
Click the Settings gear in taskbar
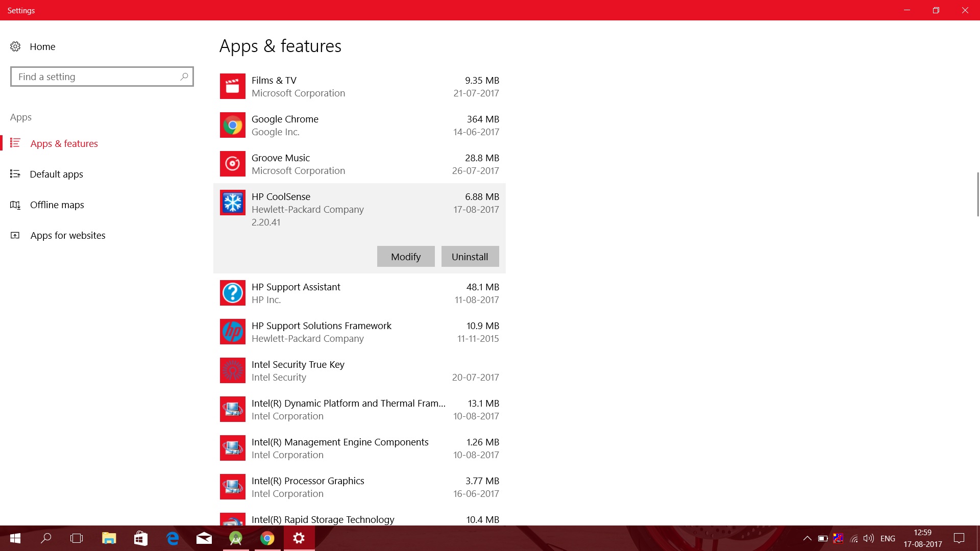click(x=299, y=538)
